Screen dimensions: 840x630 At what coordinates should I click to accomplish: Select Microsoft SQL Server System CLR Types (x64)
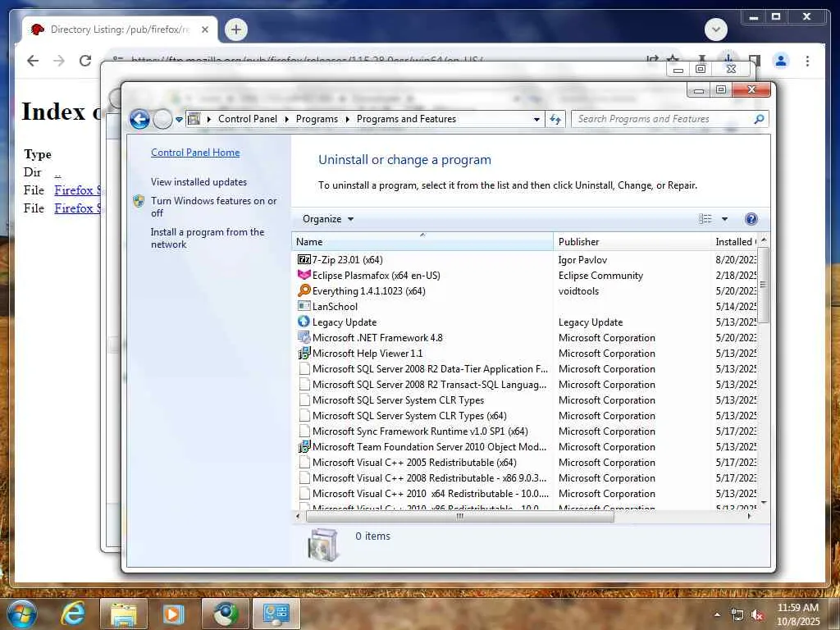525,415
